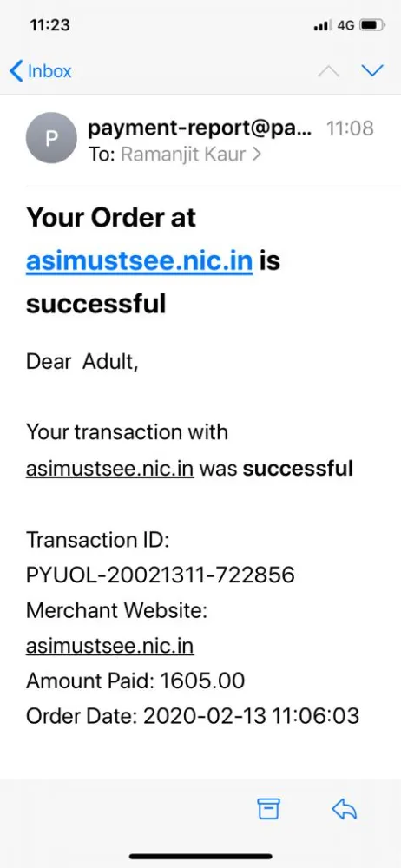Screen dimensions: 401x868
Task: Go to the previous message with up arrow
Action: 328,71
